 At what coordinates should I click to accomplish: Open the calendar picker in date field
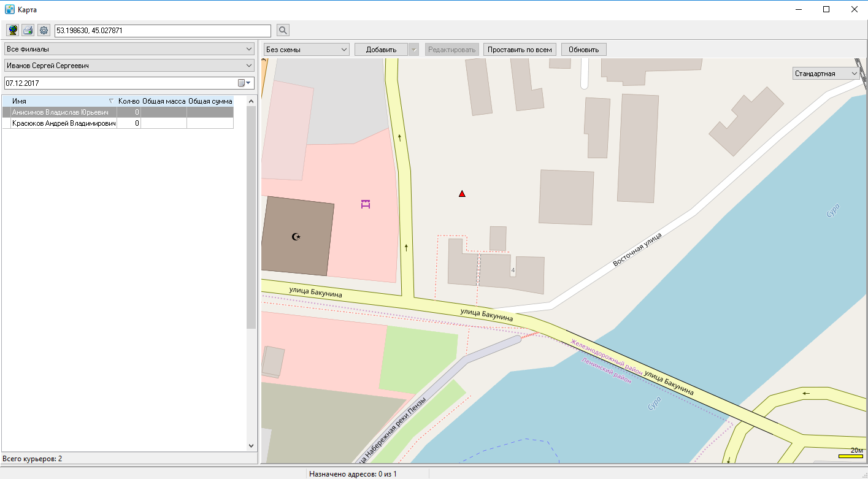[244, 83]
